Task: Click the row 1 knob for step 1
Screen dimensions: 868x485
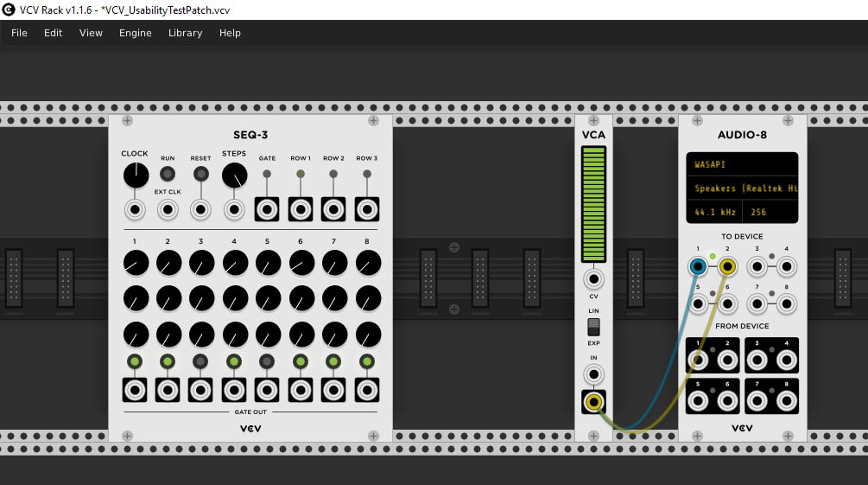Action: [x=136, y=263]
